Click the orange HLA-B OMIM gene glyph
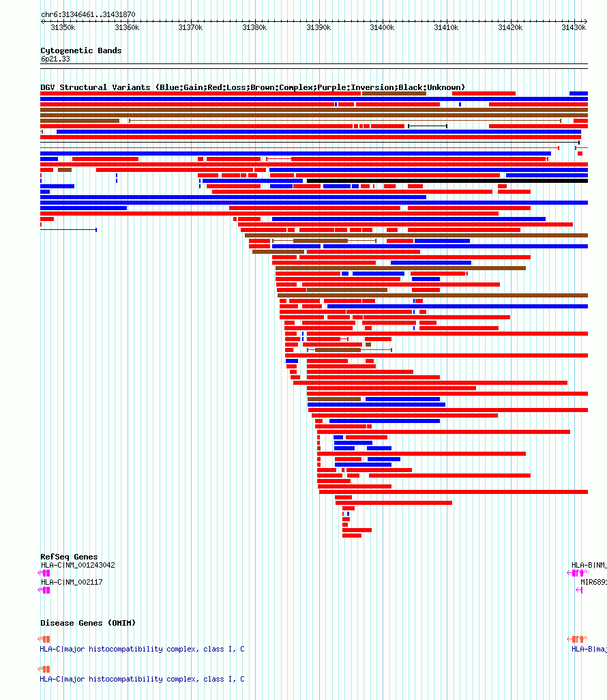 (577, 639)
